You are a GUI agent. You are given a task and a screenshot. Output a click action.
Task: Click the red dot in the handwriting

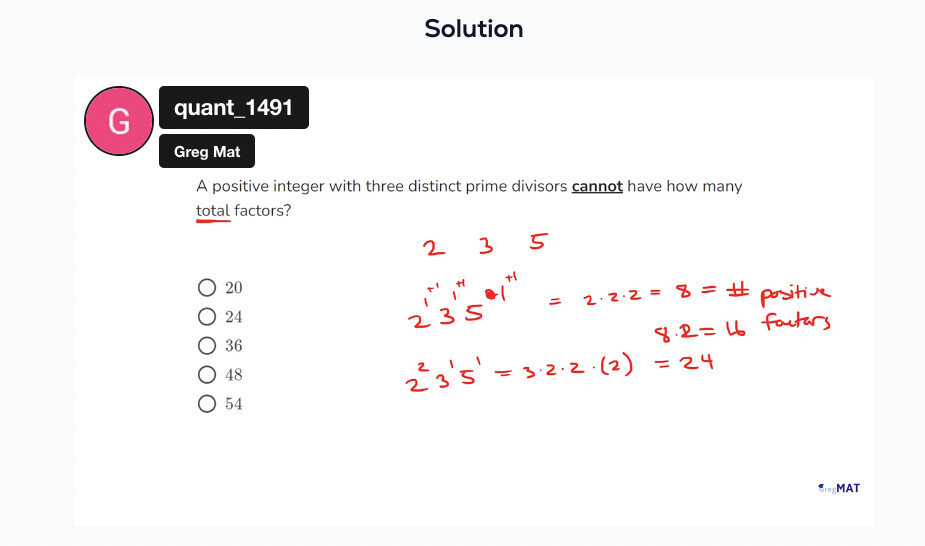(x=489, y=294)
